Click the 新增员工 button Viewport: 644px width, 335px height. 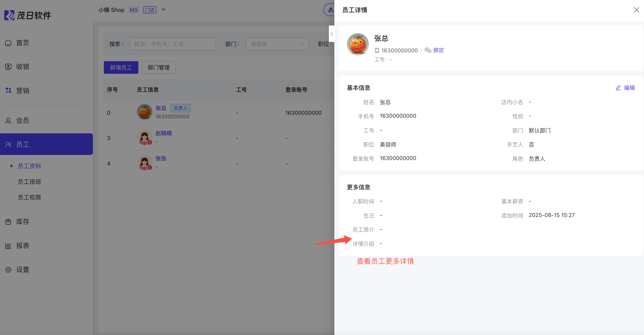pyautogui.click(x=121, y=67)
